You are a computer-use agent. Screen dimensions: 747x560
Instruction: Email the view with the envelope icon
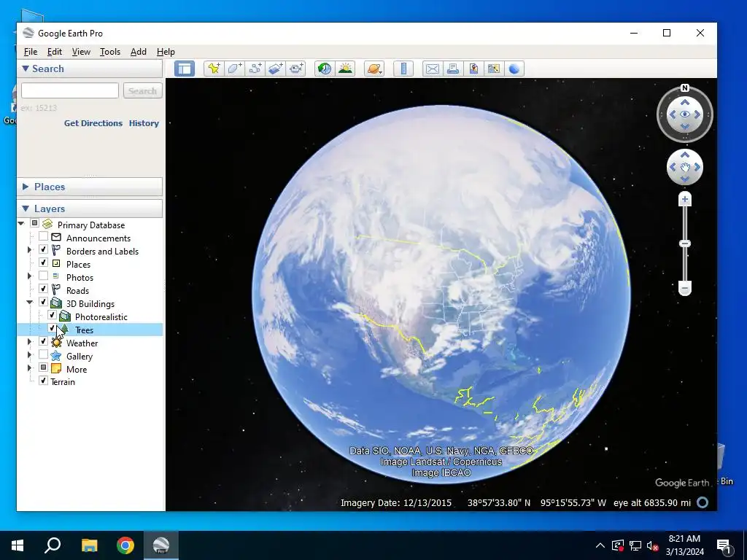(432, 69)
